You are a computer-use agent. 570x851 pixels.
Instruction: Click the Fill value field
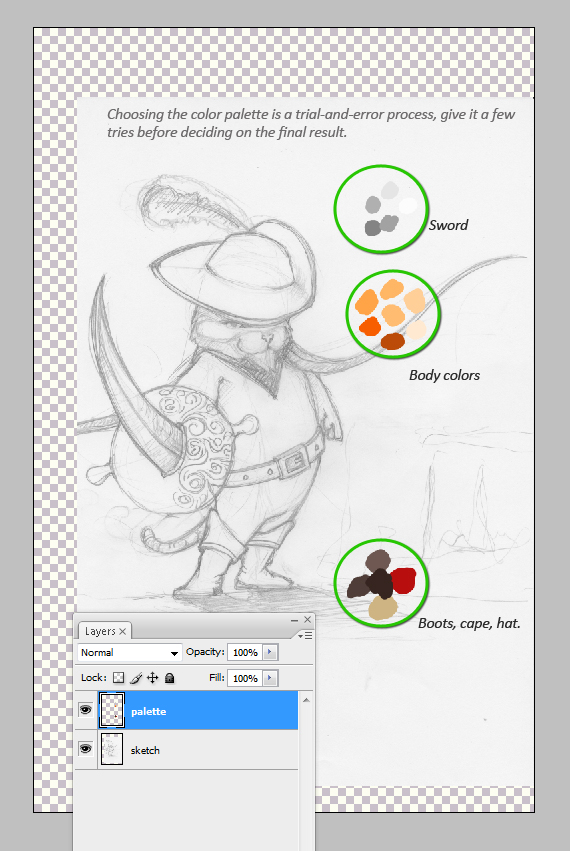tap(245, 678)
